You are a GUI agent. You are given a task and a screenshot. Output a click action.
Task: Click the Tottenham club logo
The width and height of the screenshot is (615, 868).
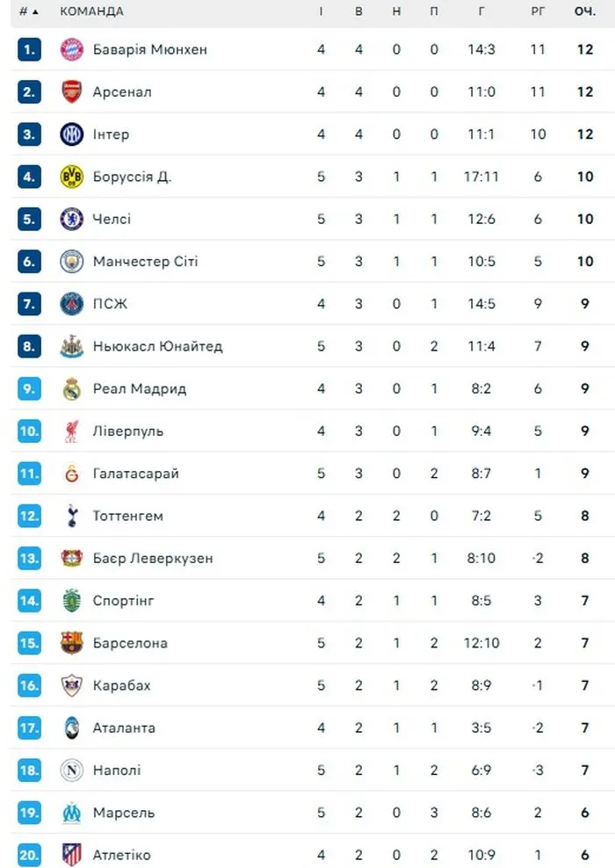71,516
